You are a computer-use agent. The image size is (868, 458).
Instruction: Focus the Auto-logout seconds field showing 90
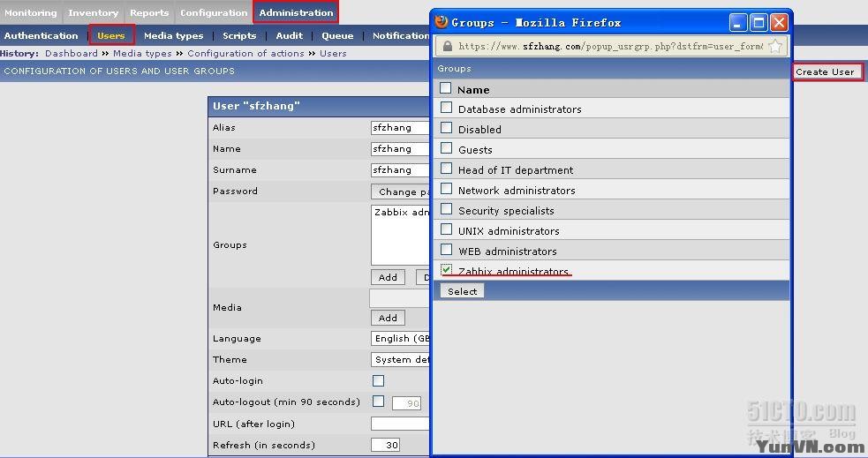pos(406,403)
